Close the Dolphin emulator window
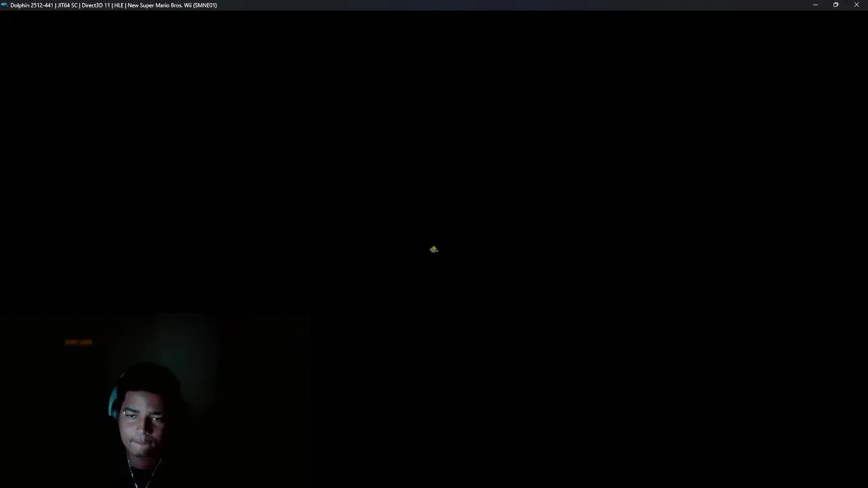Image resolution: width=868 pixels, height=488 pixels. pos(856,5)
